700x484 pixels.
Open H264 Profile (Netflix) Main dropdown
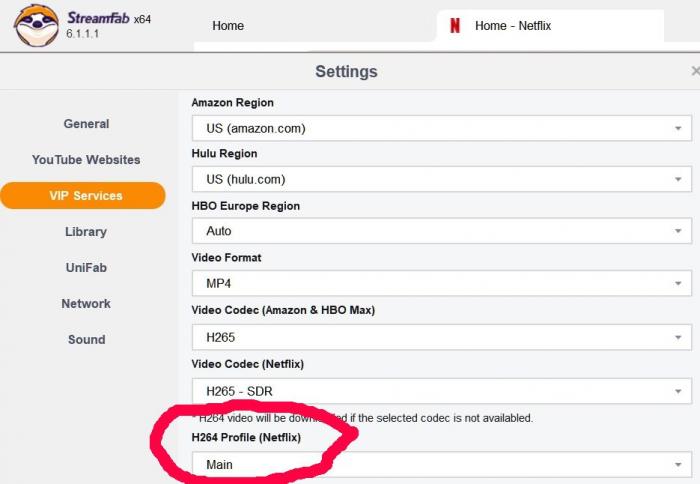[x=442, y=464]
